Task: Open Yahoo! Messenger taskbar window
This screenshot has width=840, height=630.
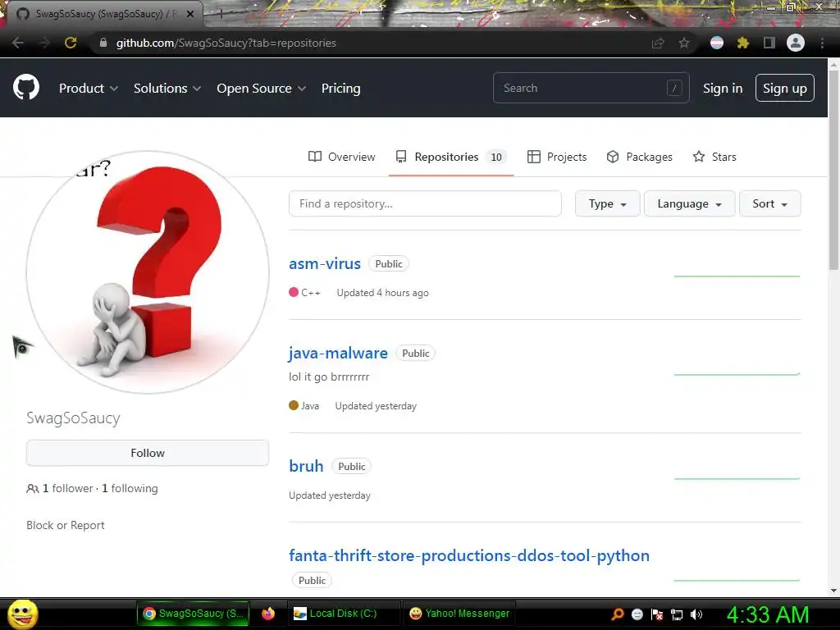Action: click(459, 614)
